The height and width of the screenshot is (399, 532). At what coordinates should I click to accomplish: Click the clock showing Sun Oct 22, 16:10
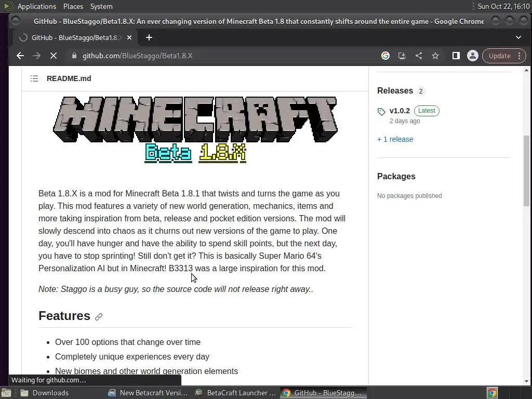point(503,6)
